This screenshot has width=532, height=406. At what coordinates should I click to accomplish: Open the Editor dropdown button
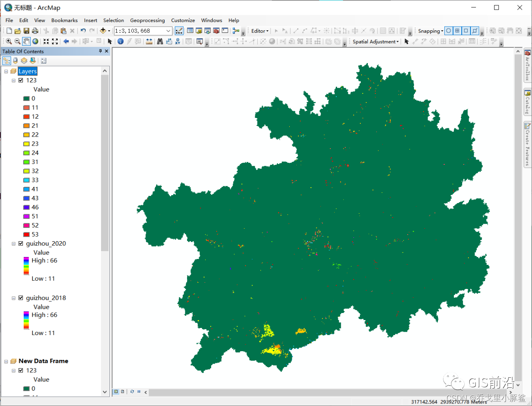pyautogui.click(x=260, y=31)
